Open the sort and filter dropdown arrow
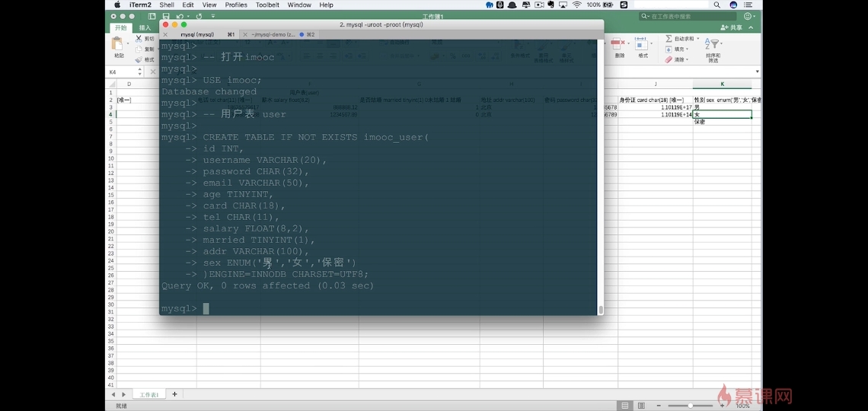Screen dimensions: 868x411 click(x=721, y=43)
